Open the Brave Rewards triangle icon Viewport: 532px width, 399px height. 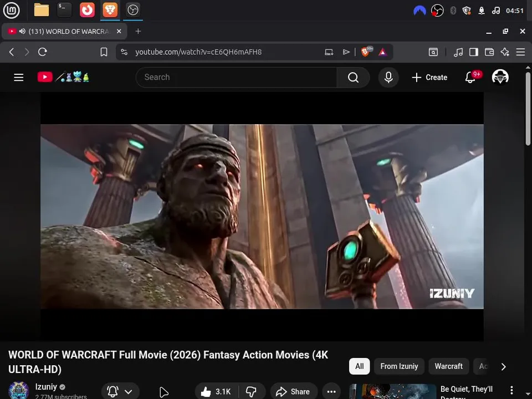(x=383, y=52)
